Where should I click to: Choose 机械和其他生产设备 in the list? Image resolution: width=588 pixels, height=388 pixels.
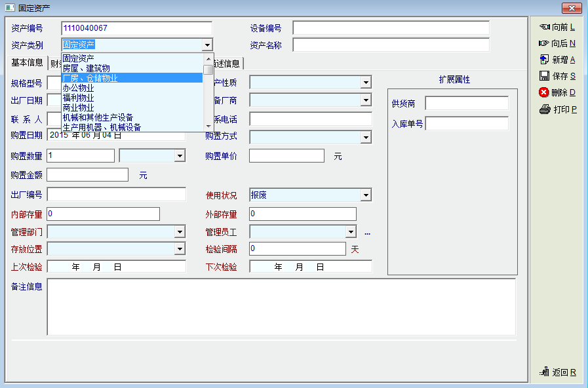coord(98,117)
